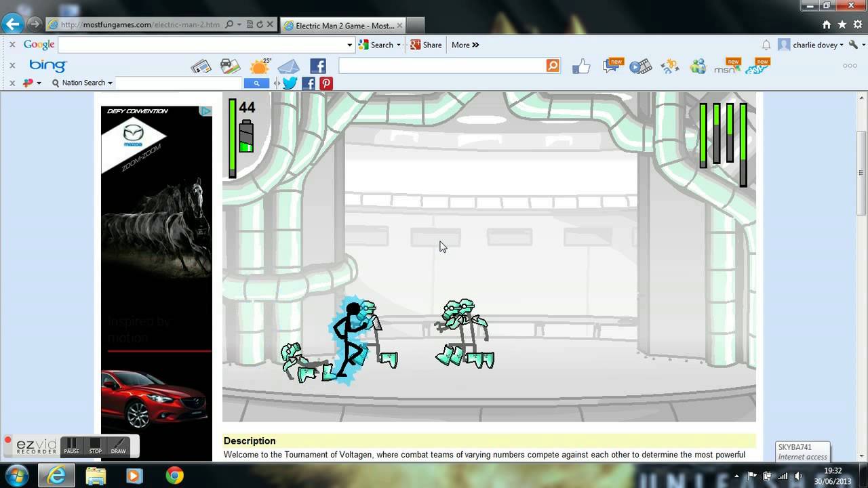Screen dimensions: 868x488
Task: Pause recording in ezvid recorder
Action: (x=71, y=446)
